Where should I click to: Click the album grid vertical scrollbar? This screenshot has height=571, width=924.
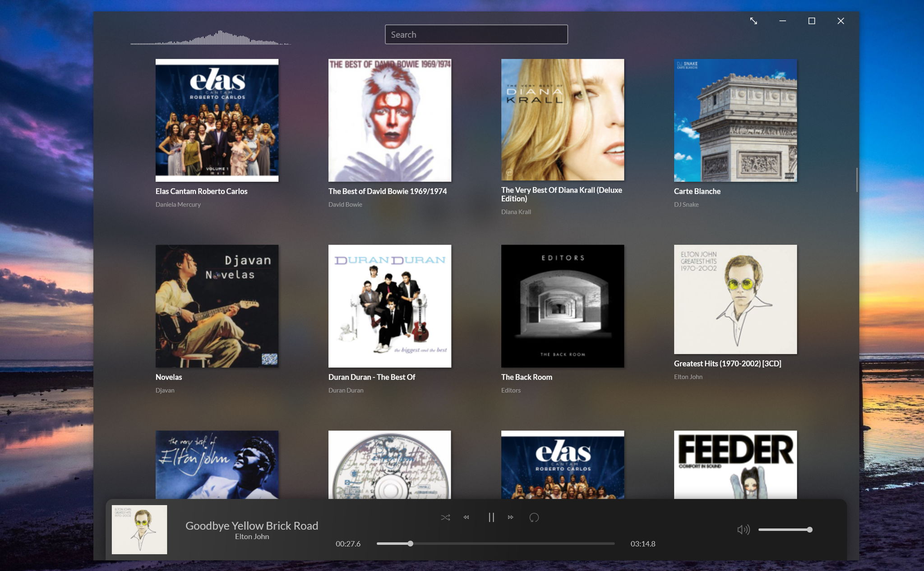pyautogui.click(x=856, y=180)
